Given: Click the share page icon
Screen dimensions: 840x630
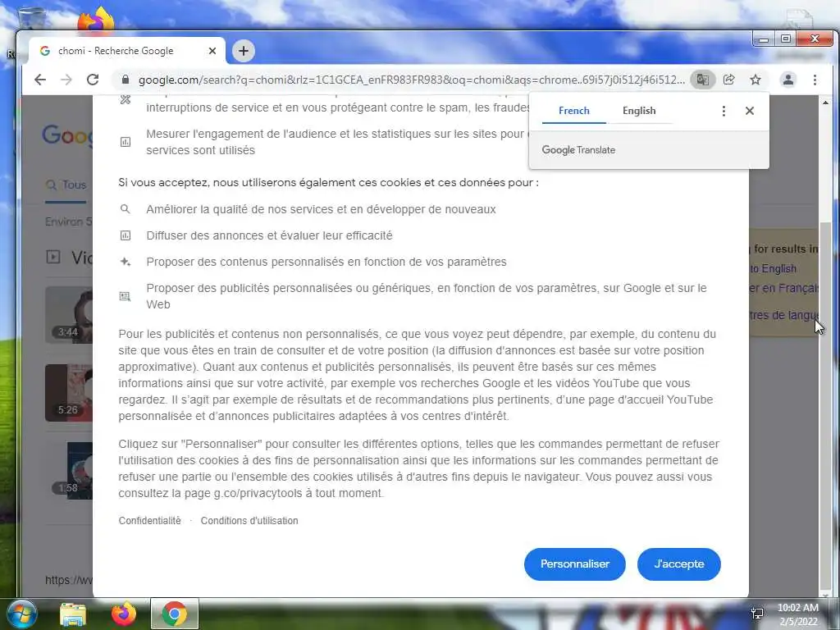Looking at the screenshot, I should click(x=729, y=80).
